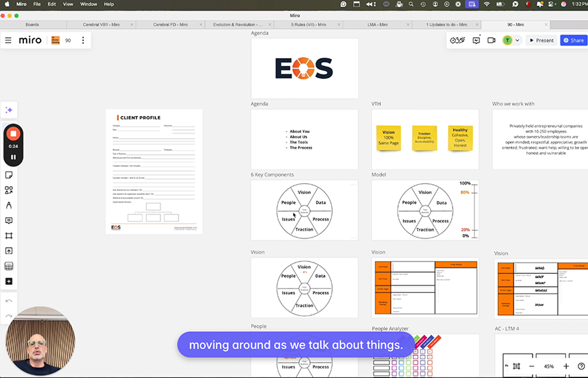Start presentation with the Present button
Image resolution: width=588 pixels, height=378 pixels.
[x=541, y=40]
